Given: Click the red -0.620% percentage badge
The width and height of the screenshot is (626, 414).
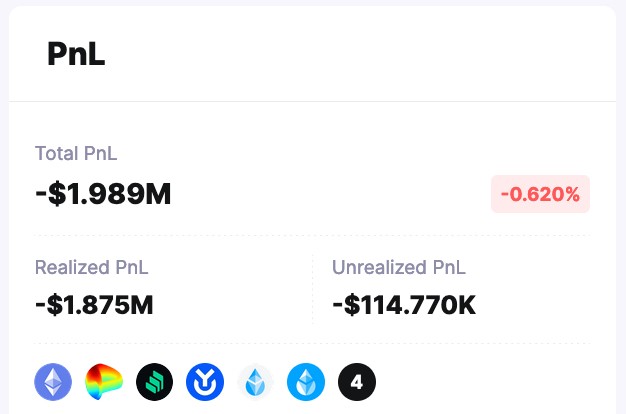Looking at the screenshot, I should click(540, 194).
